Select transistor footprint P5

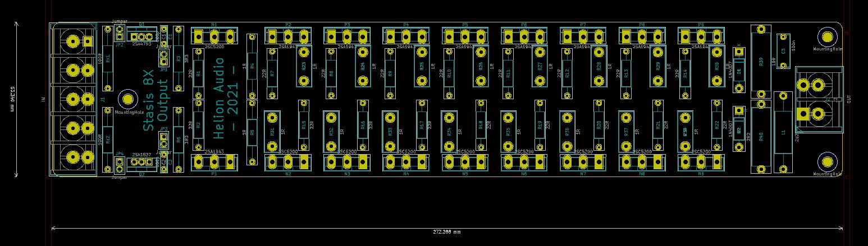click(x=465, y=36)
